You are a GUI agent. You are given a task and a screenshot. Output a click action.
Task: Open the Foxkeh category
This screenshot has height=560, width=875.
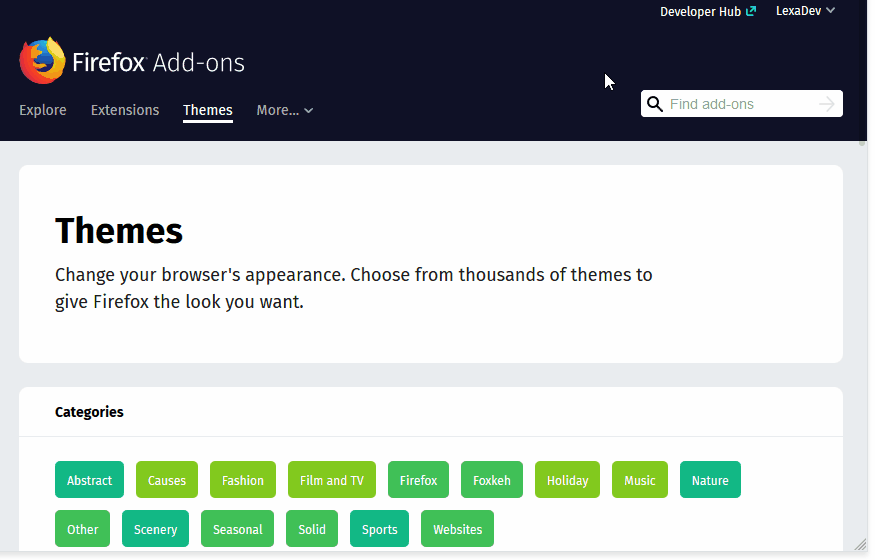(x=494, y=482)
